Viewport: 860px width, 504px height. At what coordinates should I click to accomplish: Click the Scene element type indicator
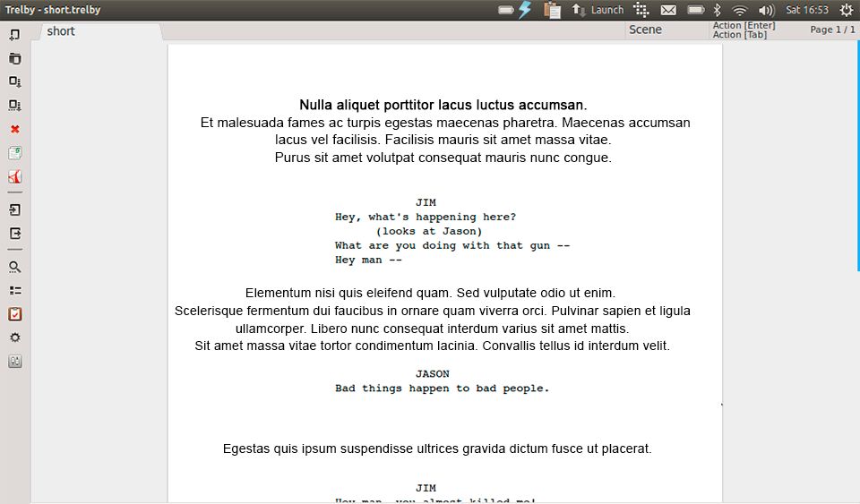pyautogui.click(x=645, y=30)
